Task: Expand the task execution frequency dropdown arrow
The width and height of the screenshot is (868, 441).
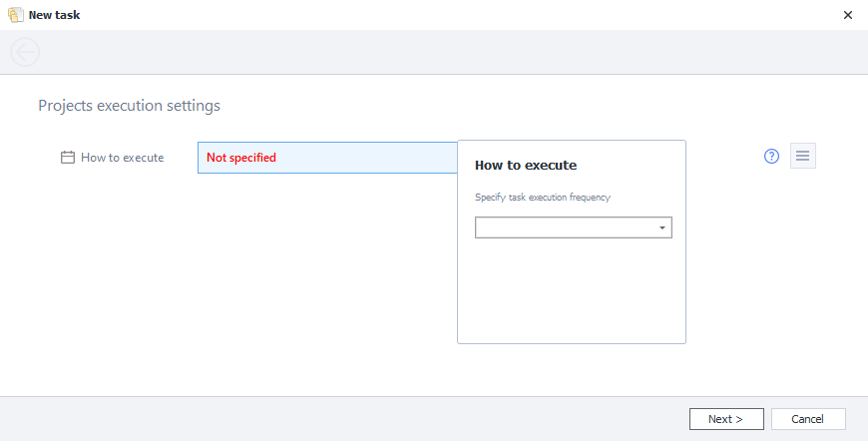Action: click(662, 228)
